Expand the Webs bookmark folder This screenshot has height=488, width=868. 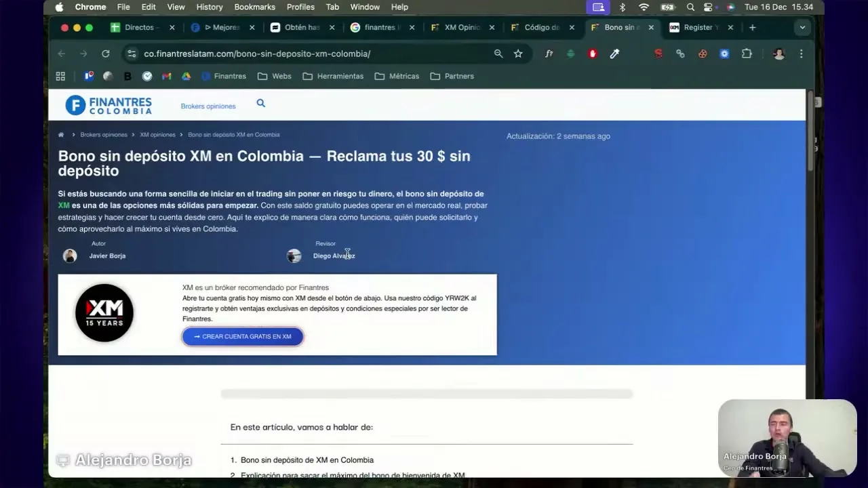275,76
